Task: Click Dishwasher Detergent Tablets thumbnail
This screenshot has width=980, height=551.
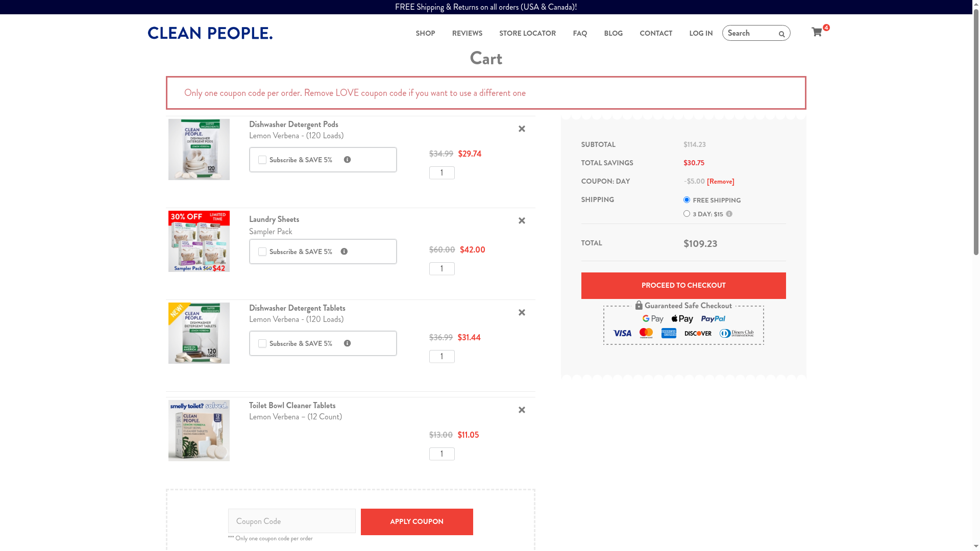Action: tap(199, 333)
